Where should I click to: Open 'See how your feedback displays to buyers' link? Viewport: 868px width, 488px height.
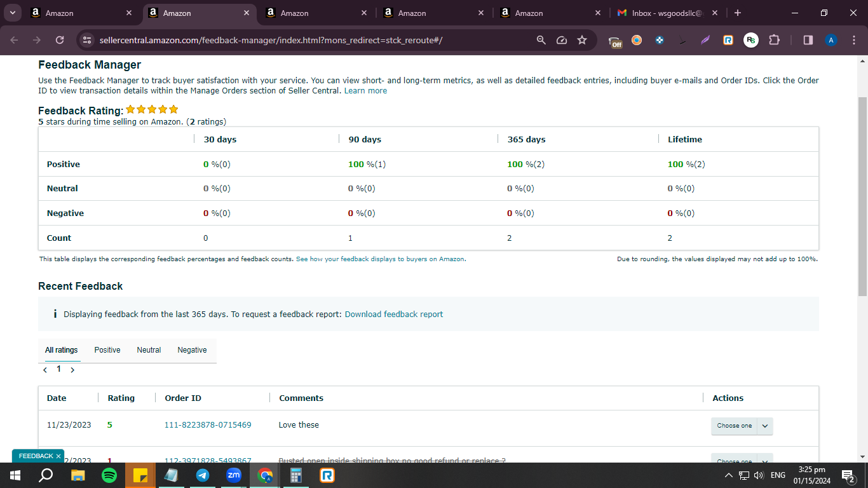381,259
